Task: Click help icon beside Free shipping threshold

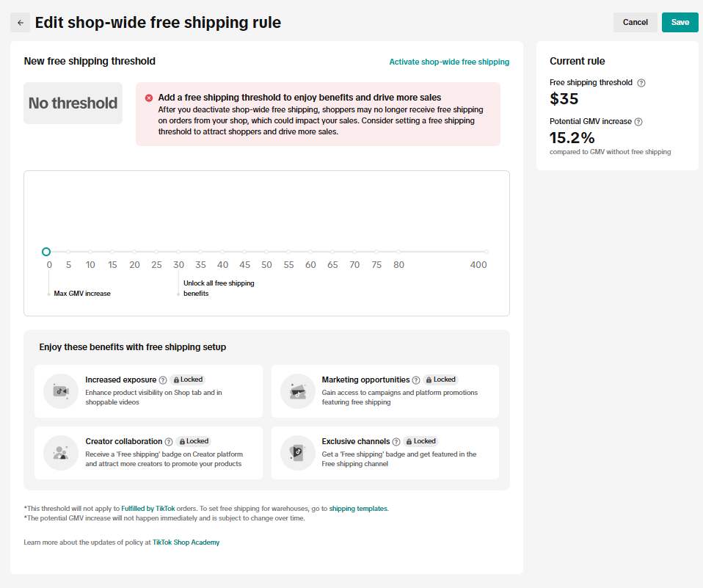Action: pos(641,83)
